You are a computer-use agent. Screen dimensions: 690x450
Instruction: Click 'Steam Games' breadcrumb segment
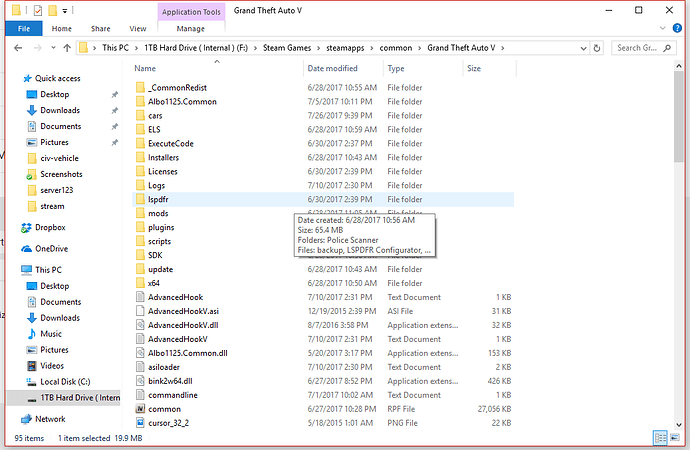pyautogui.click(x=287, y=48)
